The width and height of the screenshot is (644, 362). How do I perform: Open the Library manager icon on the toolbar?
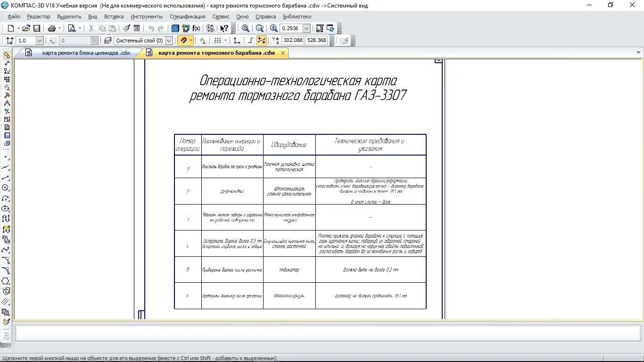175,28
